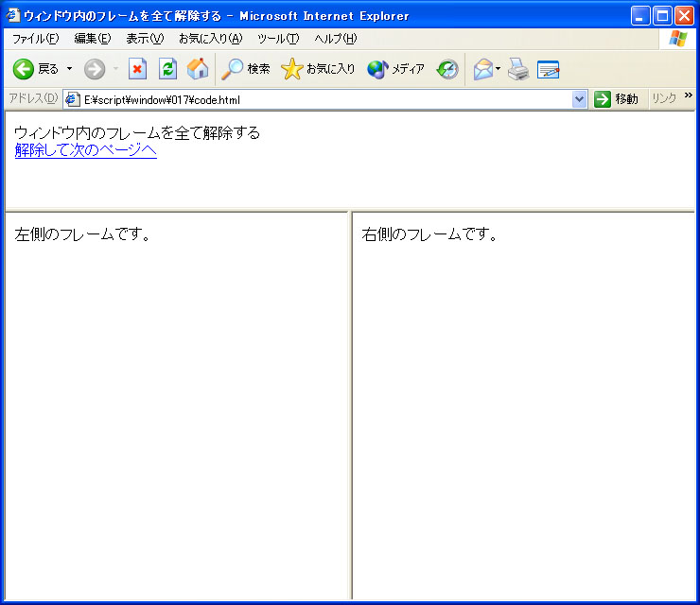
Task: Follow the 解除して次のページへ link
Action: (86, 150)
